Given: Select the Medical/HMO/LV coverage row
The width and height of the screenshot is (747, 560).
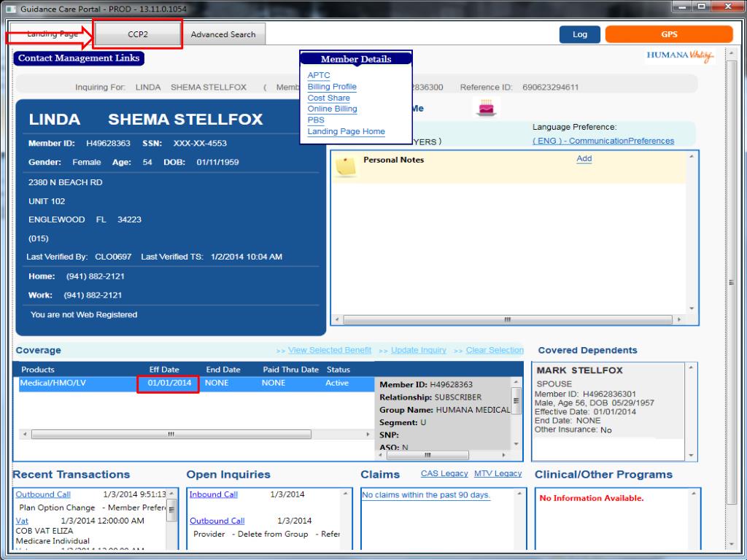Looking at the screenshot, I should coord(196,384).
